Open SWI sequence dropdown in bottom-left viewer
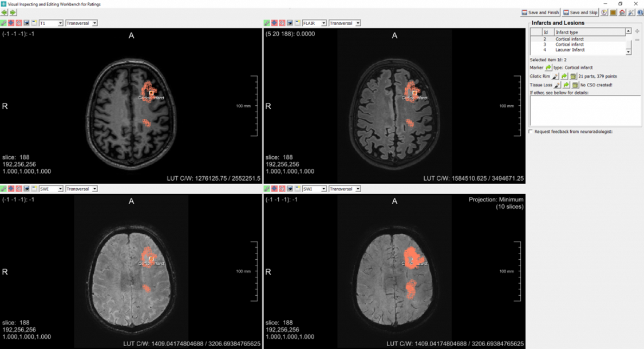The image size is (644, 349). pyautogui.click(x=51, y=189)
